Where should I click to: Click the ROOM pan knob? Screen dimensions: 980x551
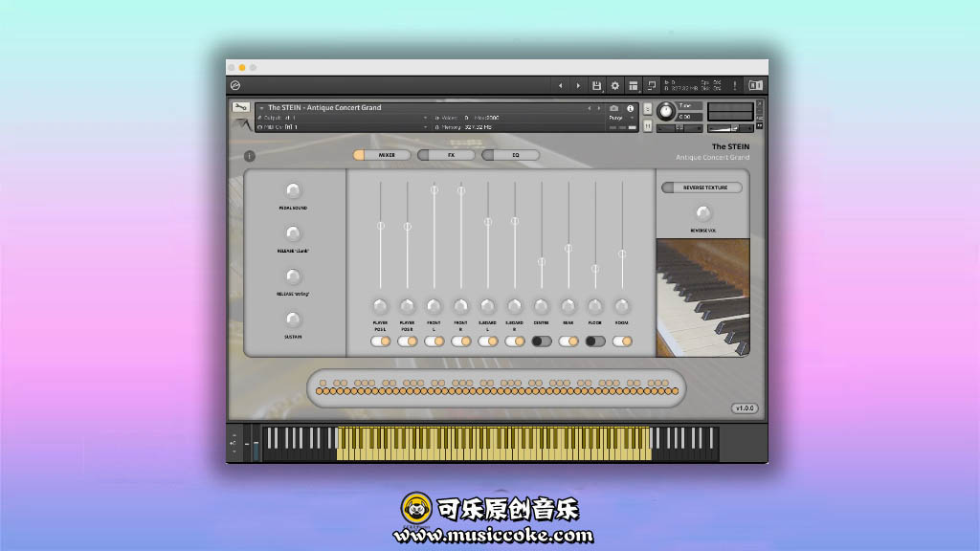coord(622,306)
